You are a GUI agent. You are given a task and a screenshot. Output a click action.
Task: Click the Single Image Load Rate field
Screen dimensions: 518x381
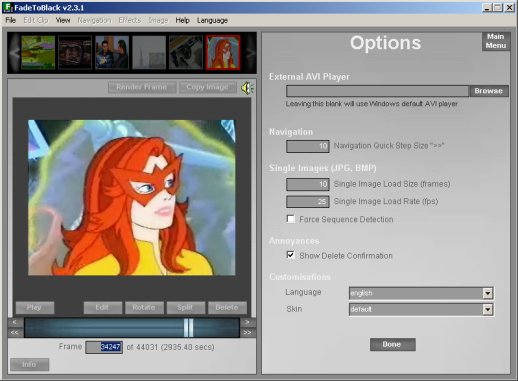point(308,202)
